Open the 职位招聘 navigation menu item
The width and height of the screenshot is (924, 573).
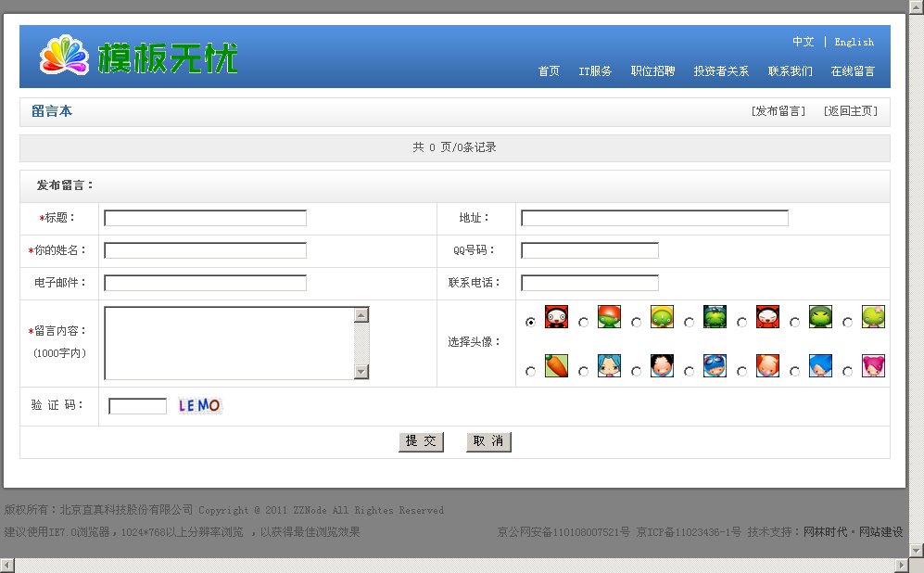(652, 71)
